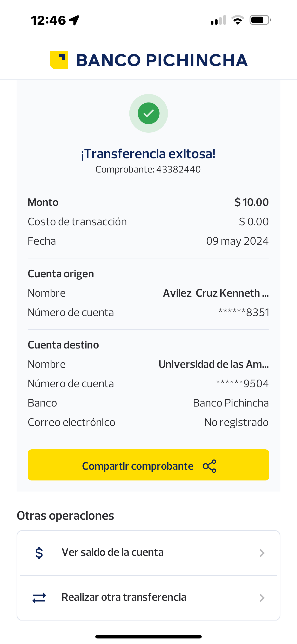Tap the location arrow beside the clock

point(74,20)
